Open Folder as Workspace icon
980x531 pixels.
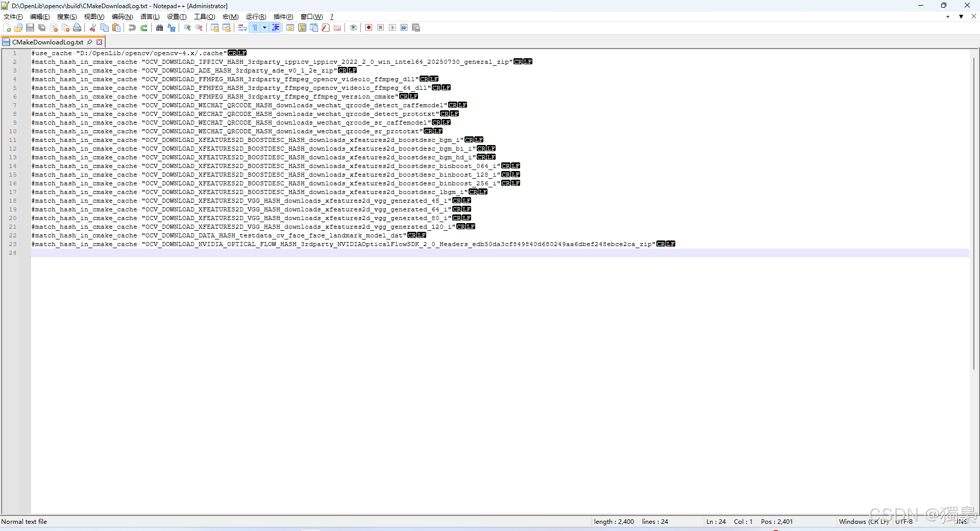pos(337,28)
